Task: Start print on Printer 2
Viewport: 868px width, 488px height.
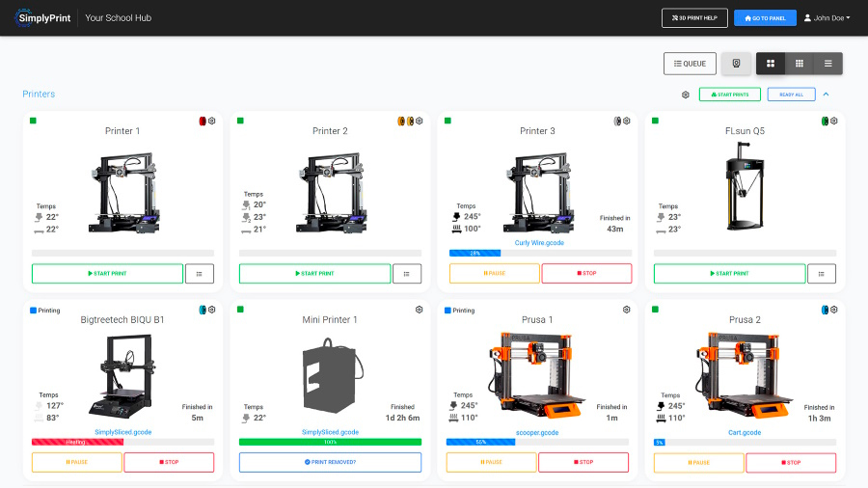Action: 314,273
